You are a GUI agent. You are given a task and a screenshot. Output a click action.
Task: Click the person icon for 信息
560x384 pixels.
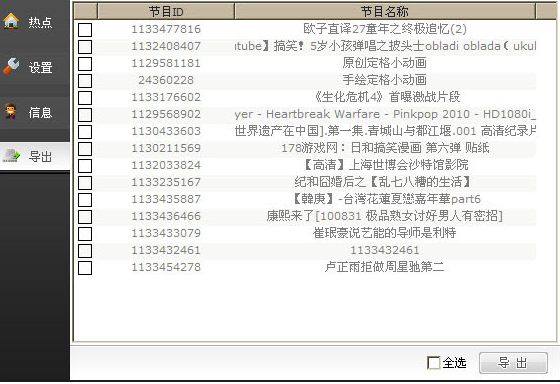click(11, 111)
